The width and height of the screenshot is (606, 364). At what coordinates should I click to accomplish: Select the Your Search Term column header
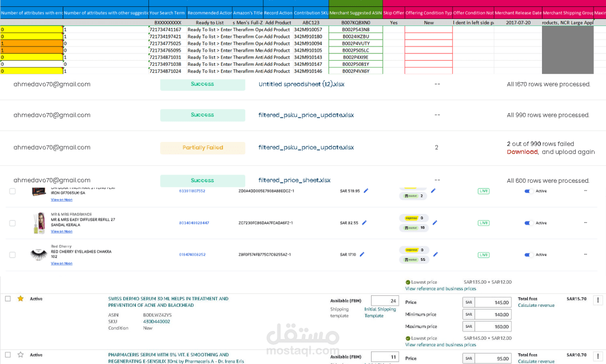tap(168, 13)
